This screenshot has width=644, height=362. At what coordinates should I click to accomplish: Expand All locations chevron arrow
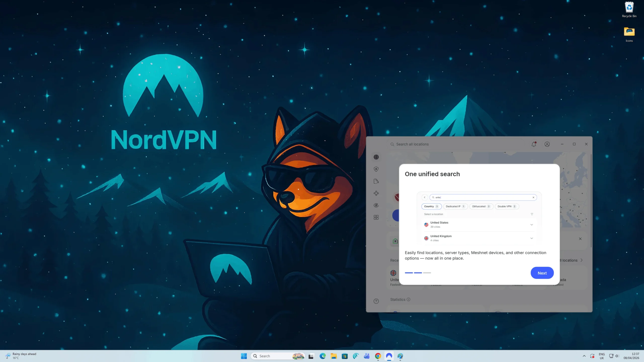[x=581, y=260]
